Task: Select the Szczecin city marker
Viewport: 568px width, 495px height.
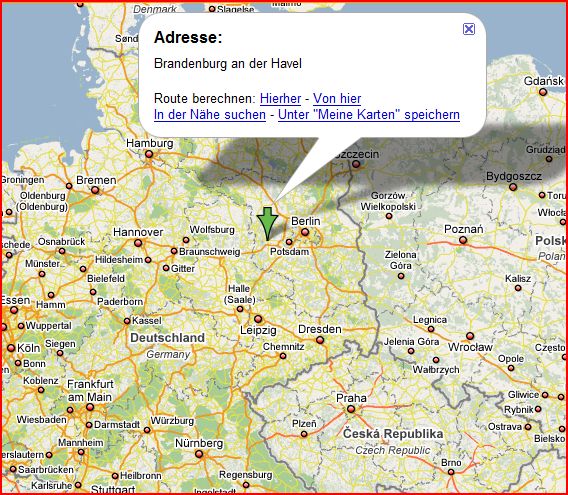Action: pos(356,164)
